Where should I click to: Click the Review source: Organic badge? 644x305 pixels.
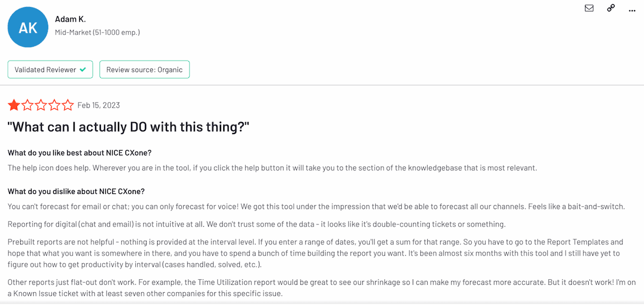pyautogui.click(x=144, y=70)
